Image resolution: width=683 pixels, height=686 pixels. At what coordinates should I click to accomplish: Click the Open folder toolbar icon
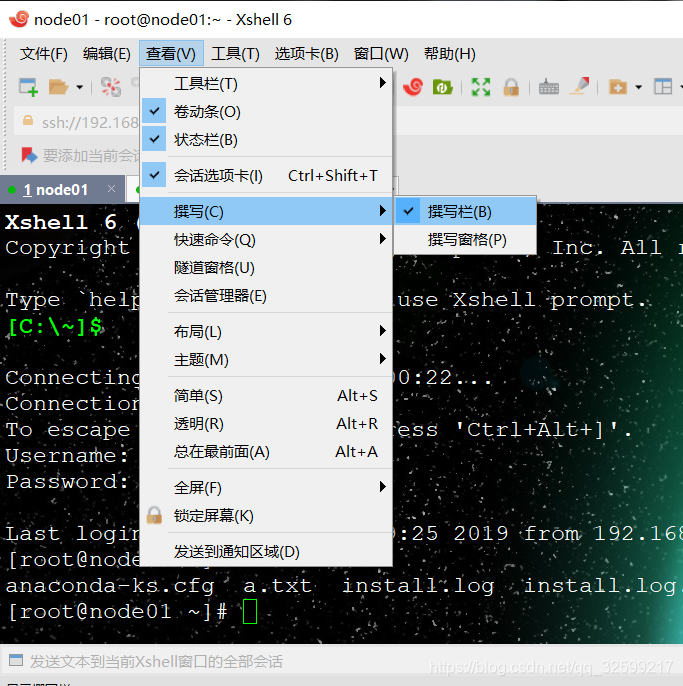click(58, 87)
